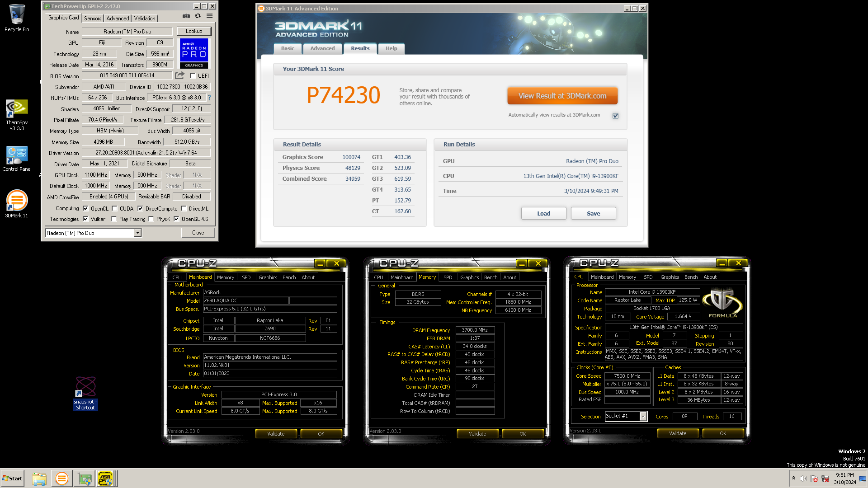This screenshot has width=868, height=488.
Task: Open the GPU-Z hamburger menu icon
Action: click(210, 16)
